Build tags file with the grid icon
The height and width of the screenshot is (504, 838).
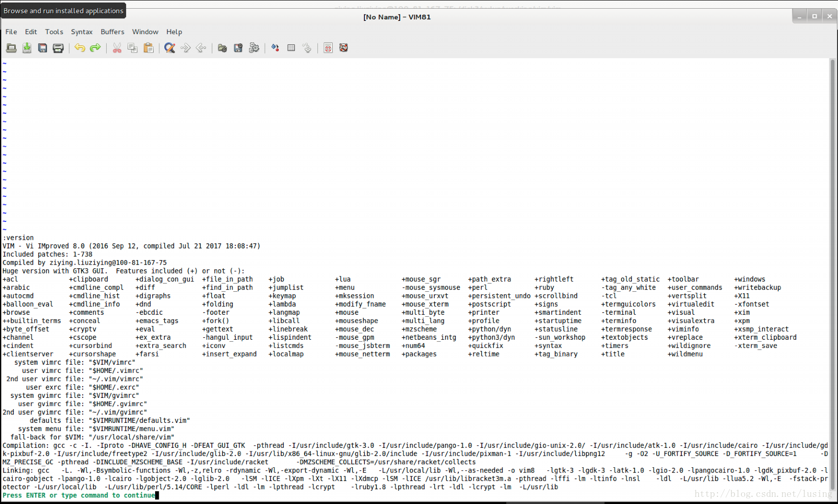click(x=291, y=48)
